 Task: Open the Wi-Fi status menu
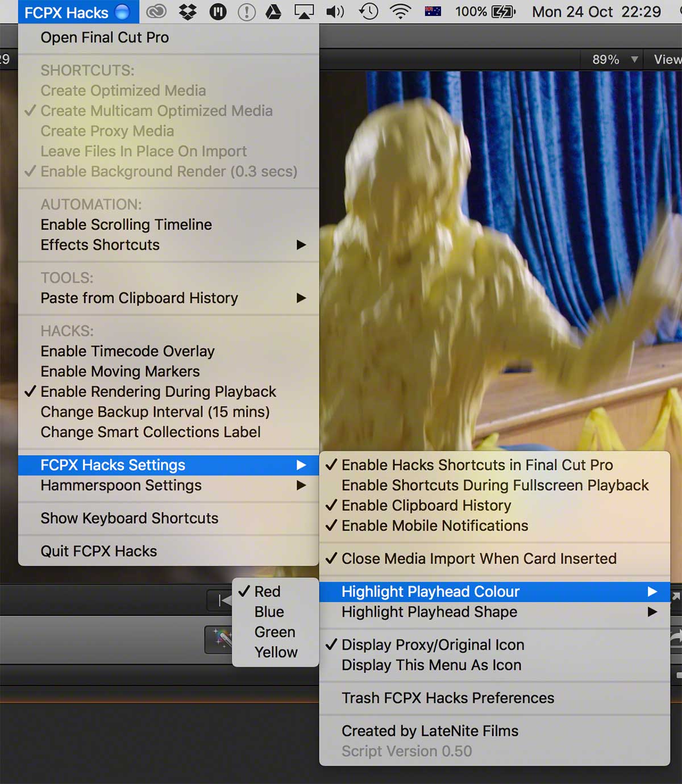click(401, 12)
